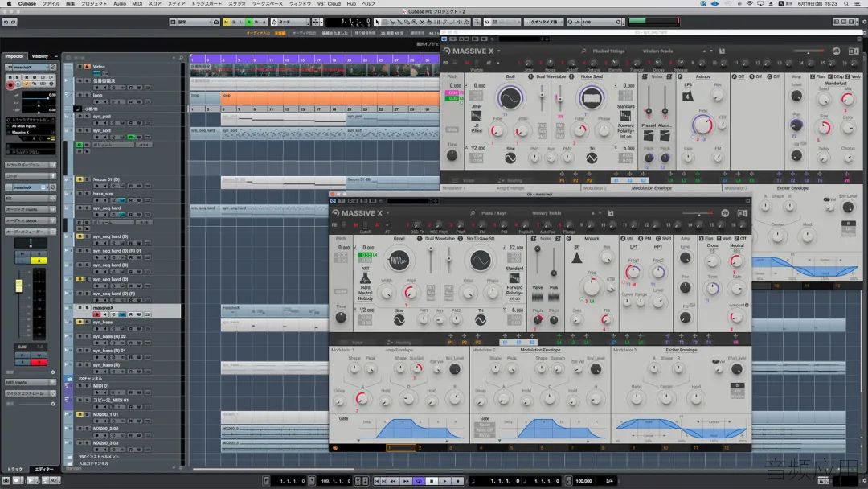This screenshot has height=489, width=868.
Task: Toggle the yellow M mute-state button in toolbar
Action: tap(226, 23)
